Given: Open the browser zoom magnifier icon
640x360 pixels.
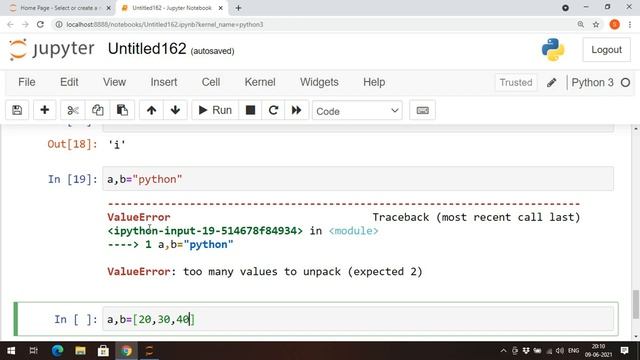Looking at the screenshot, I should (580, 24).
